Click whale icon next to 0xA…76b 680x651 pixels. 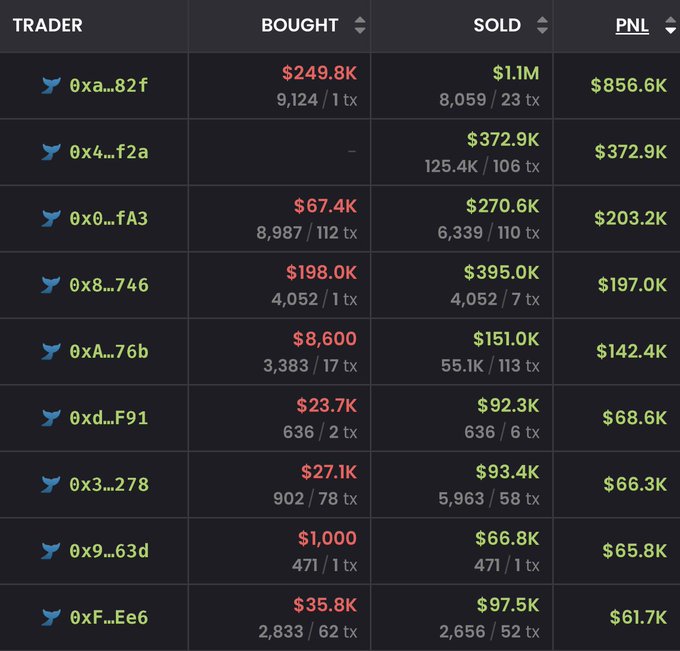coord(51,351)
